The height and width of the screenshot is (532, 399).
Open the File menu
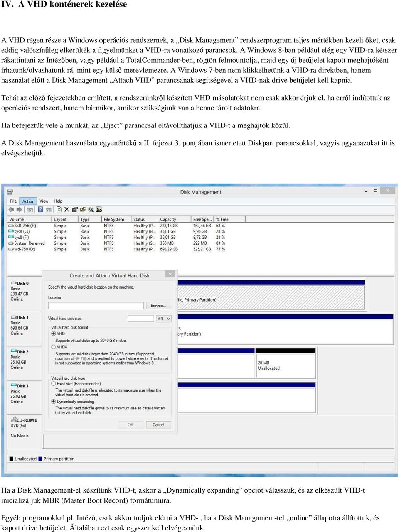[13, 201]
